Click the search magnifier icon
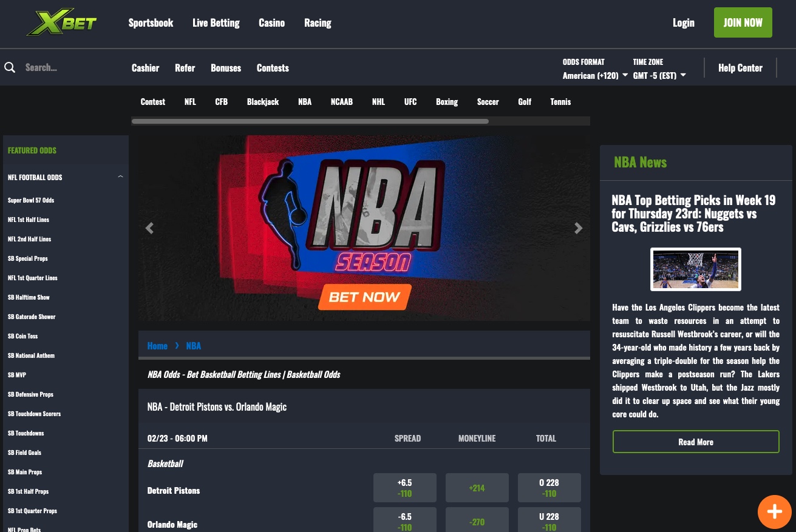796x532 pixels. click(x=10, y=67)
